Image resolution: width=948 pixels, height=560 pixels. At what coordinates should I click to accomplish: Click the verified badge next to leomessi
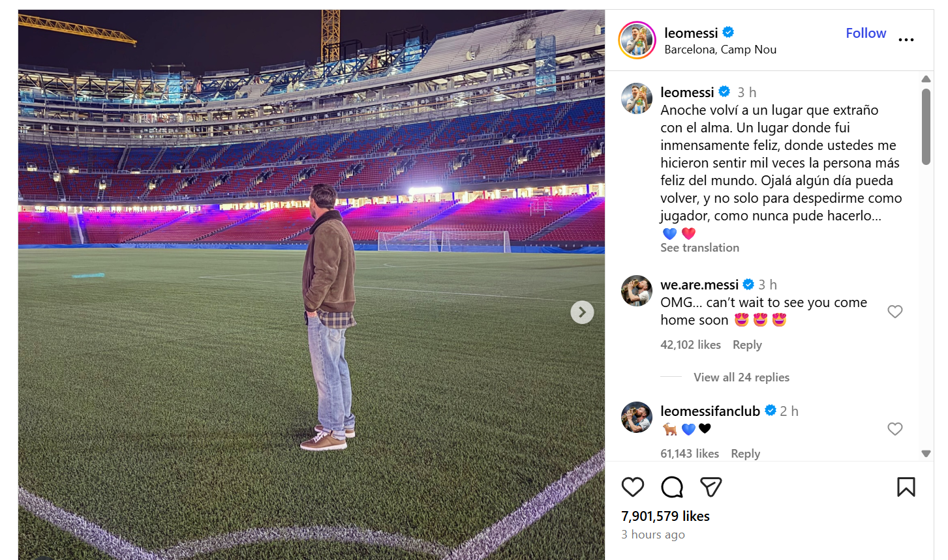click(729, 32)
